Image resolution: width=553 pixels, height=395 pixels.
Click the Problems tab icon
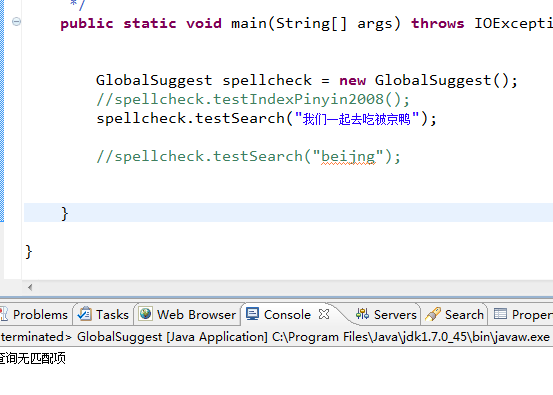(4, 314)
